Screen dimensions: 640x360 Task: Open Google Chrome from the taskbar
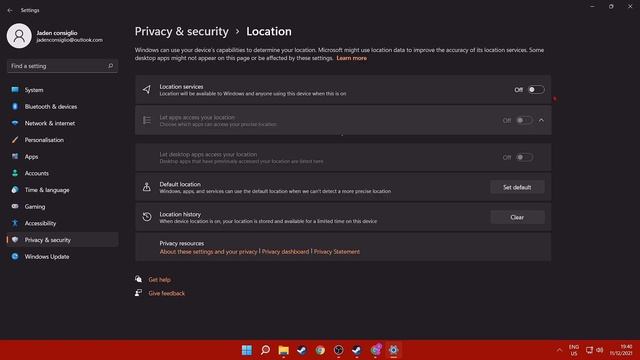[x=320, y=350]
